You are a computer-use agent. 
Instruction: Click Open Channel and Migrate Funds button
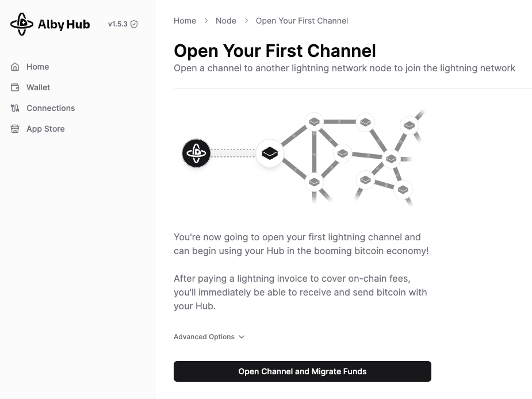click(303, 371)
